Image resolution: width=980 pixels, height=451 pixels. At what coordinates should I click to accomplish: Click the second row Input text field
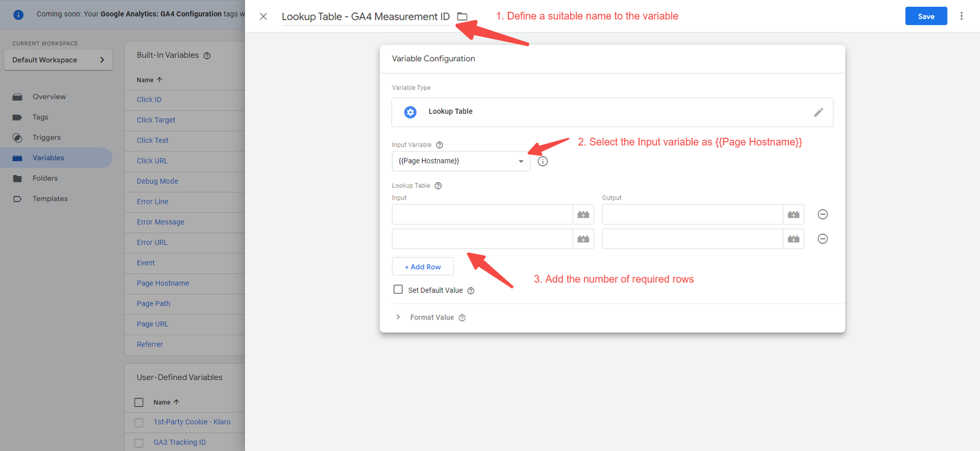pos(483,239)
